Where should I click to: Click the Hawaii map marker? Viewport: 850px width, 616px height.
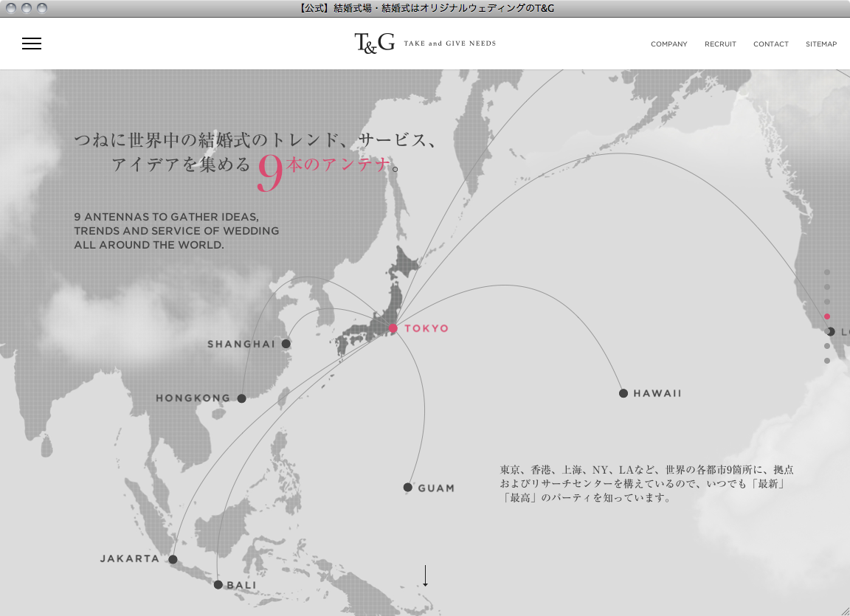(x=623, y=393)
